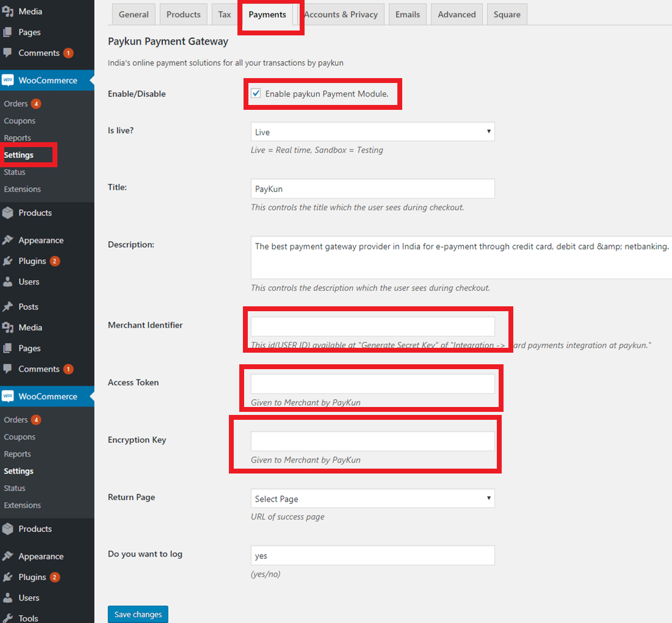Click the upper WooCommerce logo icon
This screenshot has width=672, height=623.
coord(8,81)
